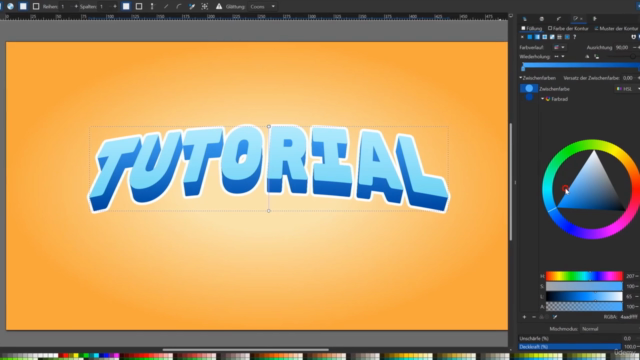Select flat color fill icon
The height and width of the screenshot is (360, 640).
click(530, 37)
